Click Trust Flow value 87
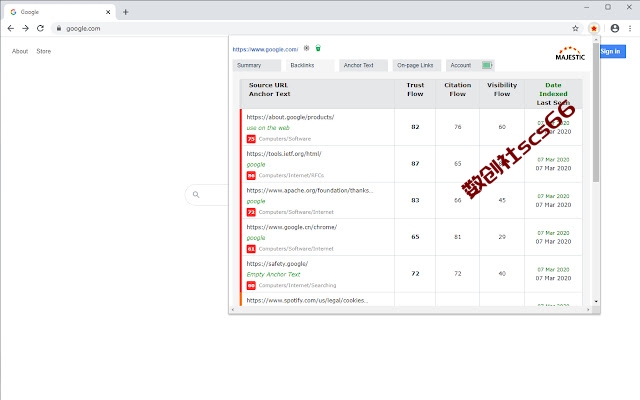The image size is (640, 400). click(x=415, y=164)
